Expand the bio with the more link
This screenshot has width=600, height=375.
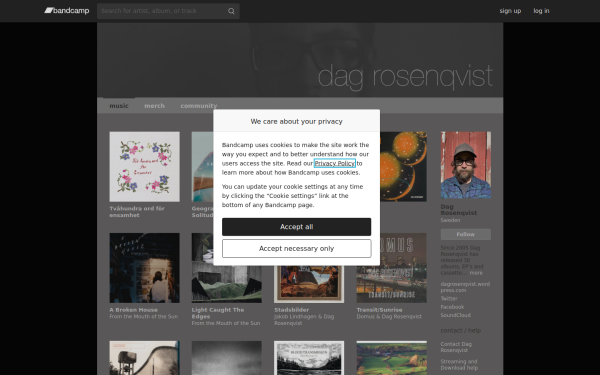click(476, 273)
